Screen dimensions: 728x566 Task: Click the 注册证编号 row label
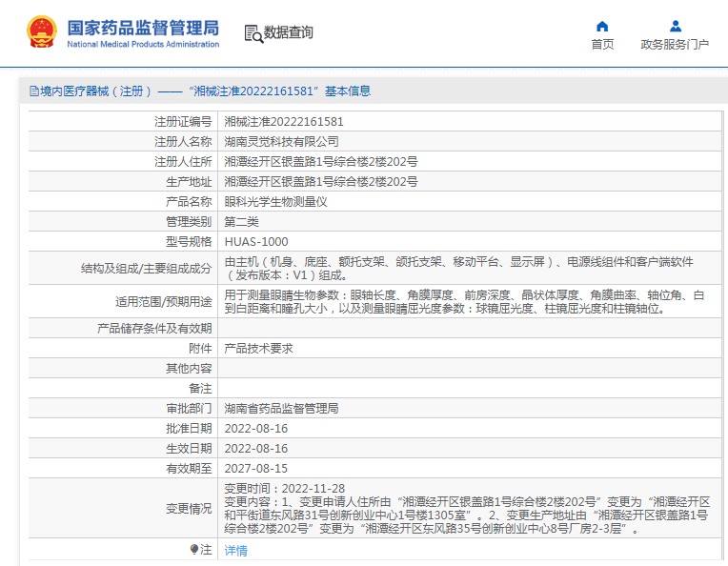point(183,122)
